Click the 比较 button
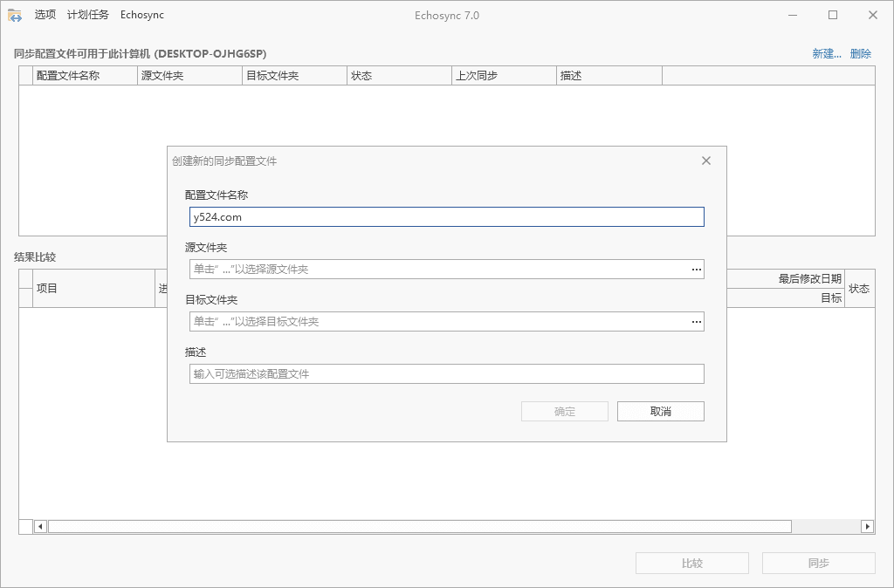Viewport: 894px width, 588px height. (692, 563)
